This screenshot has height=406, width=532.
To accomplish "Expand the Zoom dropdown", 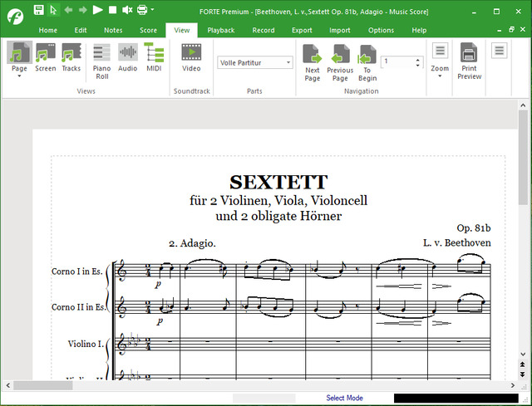I will point(440,76).
